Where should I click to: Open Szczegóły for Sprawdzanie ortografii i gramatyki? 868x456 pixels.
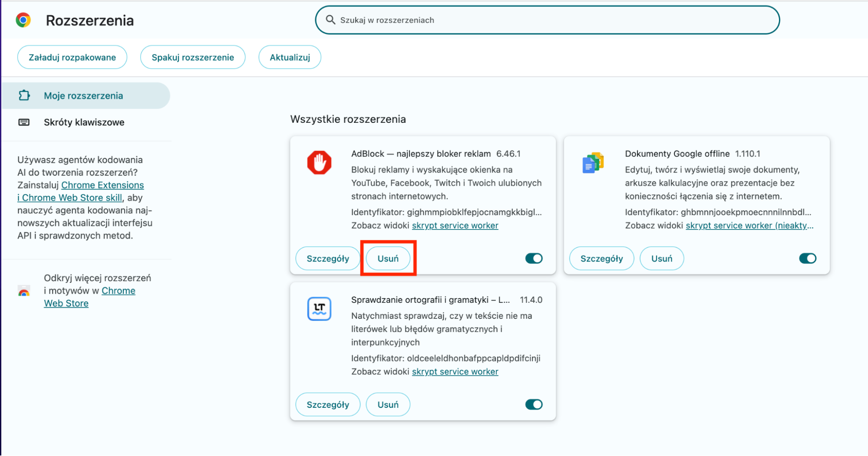328,405
